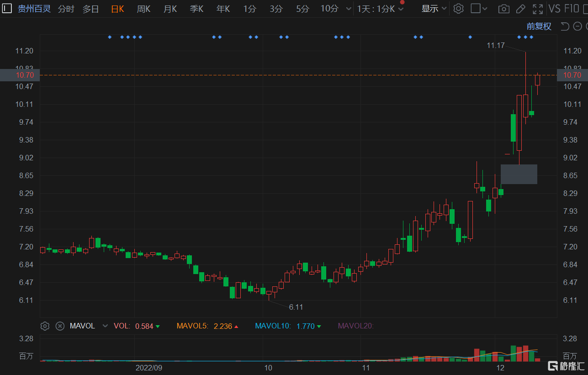Image resolution: width=588 pixels, height=375 pixels.
Task: Select the 日K daily candlestick tab
Action: coord(117,9)
